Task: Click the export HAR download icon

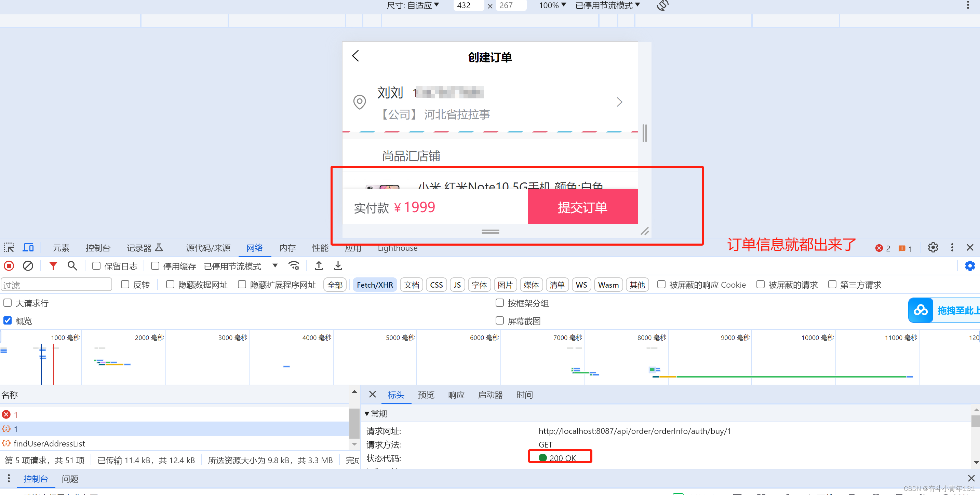Action: [338, 266]
